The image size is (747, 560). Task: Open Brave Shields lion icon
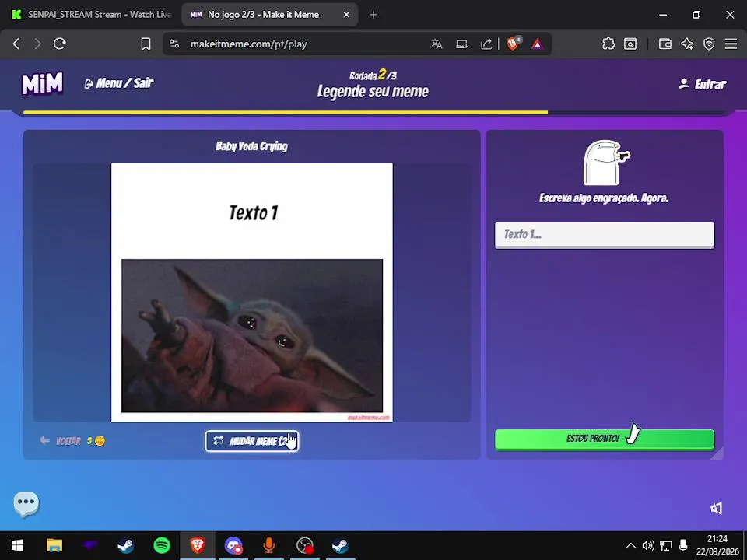(514, 44)
